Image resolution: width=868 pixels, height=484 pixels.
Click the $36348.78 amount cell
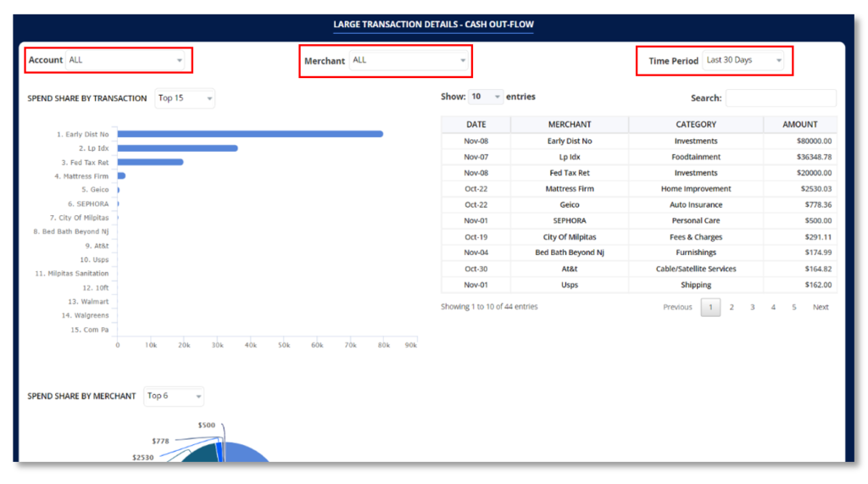tap(800, 157)
